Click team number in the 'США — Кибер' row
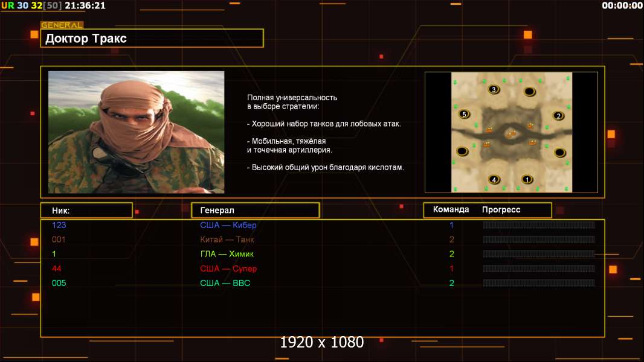 (x=451, y=224)
